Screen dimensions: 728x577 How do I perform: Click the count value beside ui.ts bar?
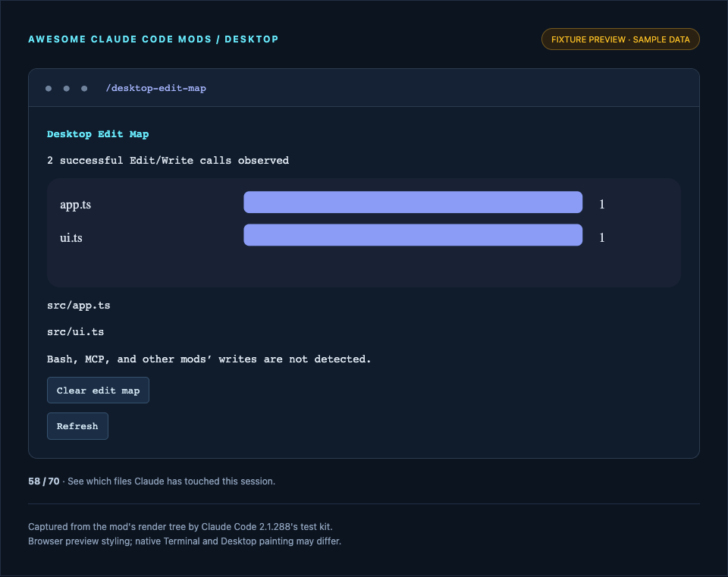601,237
